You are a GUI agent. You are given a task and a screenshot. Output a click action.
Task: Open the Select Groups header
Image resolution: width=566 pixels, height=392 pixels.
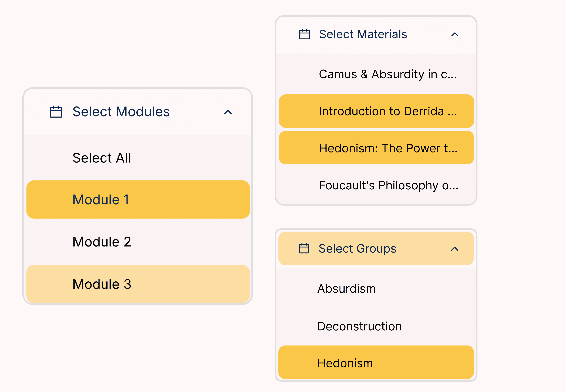tap(357, 249)
